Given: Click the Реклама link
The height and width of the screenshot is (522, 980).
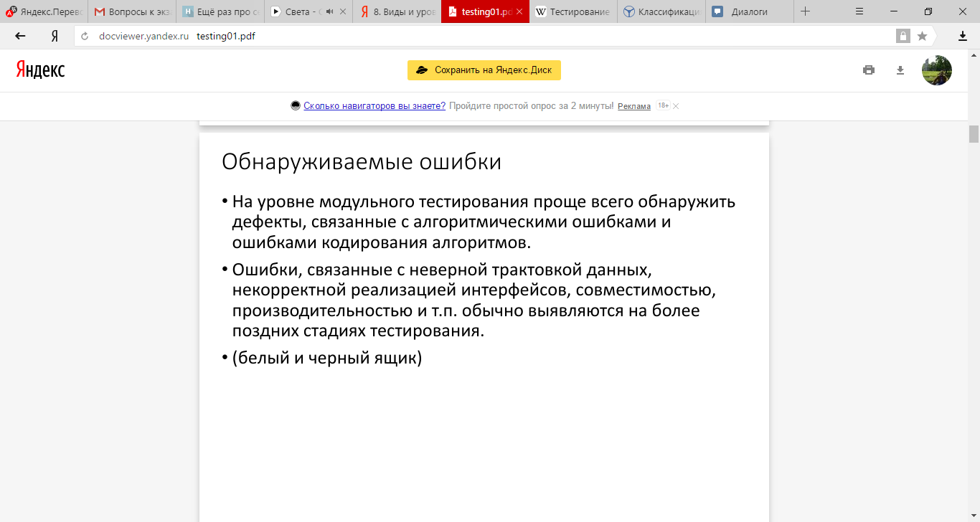Looking at the screenshot, I should coord(634,106).
